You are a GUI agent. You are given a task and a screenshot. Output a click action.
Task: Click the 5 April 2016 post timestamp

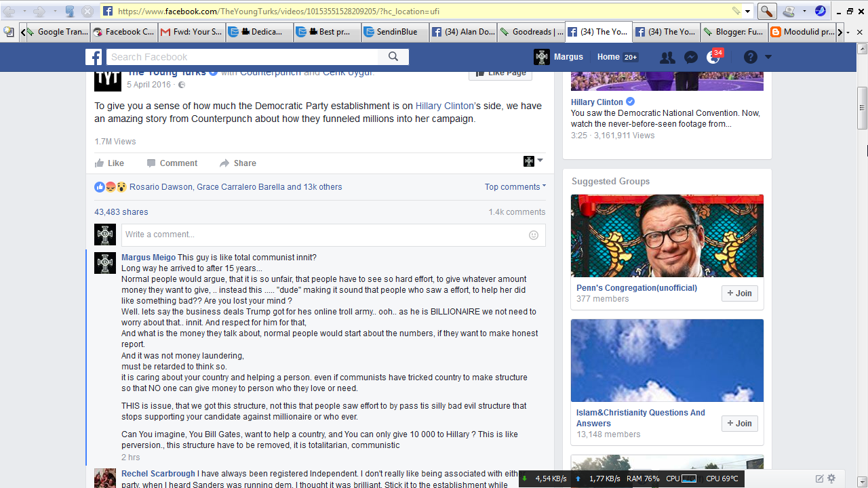[149, 85]
